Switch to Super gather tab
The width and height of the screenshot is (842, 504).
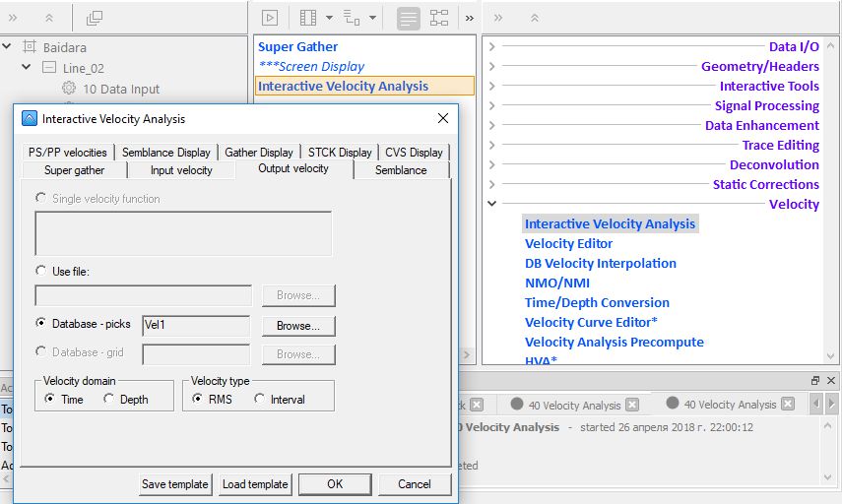(74, 170)
